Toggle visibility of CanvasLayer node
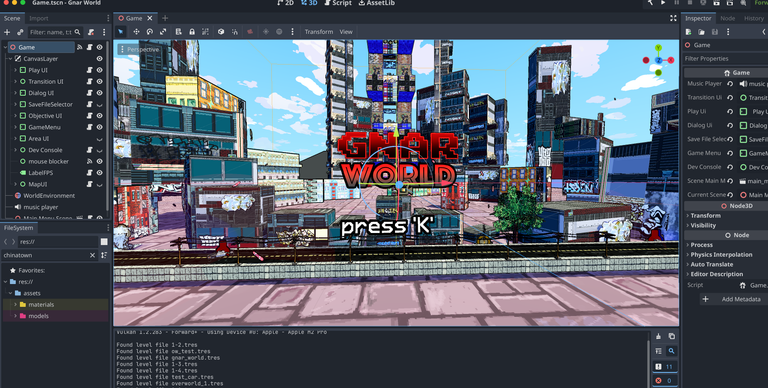Image resolution: width=768 pixels, height=388 pixels. [x=99, y=59]
